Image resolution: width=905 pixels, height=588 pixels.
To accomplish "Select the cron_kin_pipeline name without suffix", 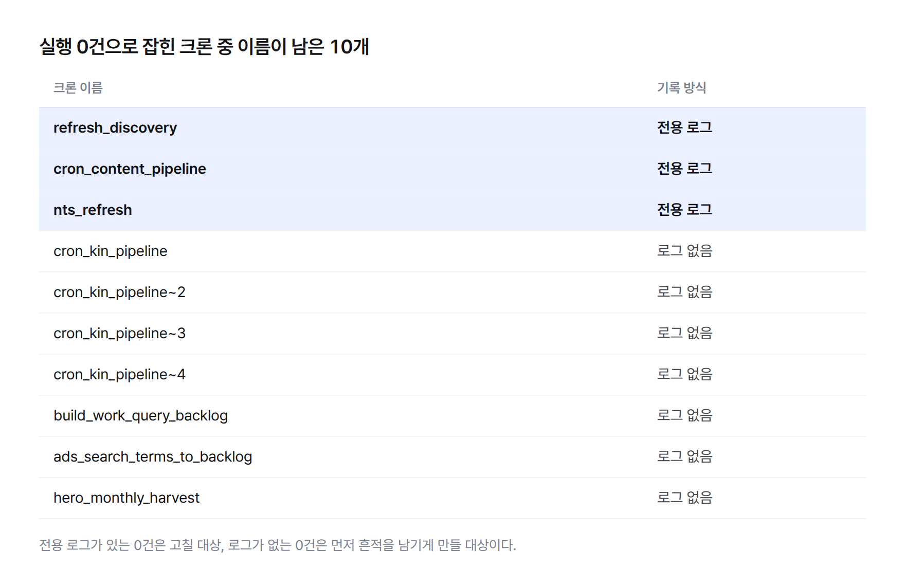I will click(111, 251).
